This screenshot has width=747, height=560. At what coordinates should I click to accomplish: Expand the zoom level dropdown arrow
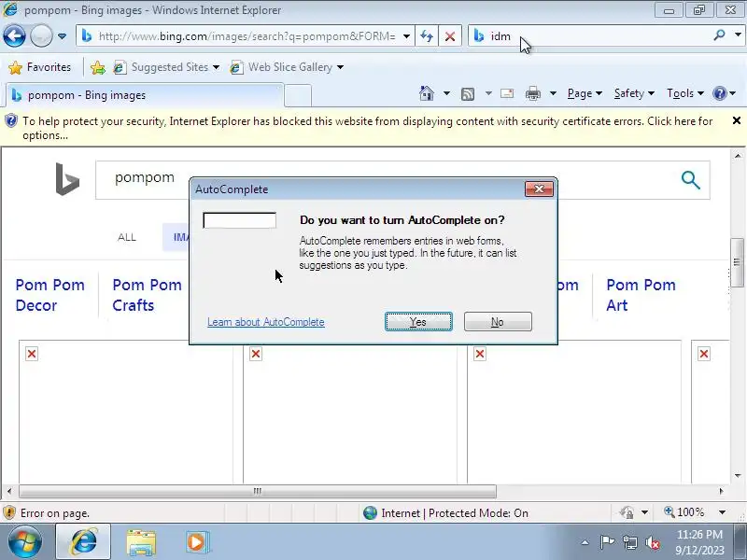(722, 512)
